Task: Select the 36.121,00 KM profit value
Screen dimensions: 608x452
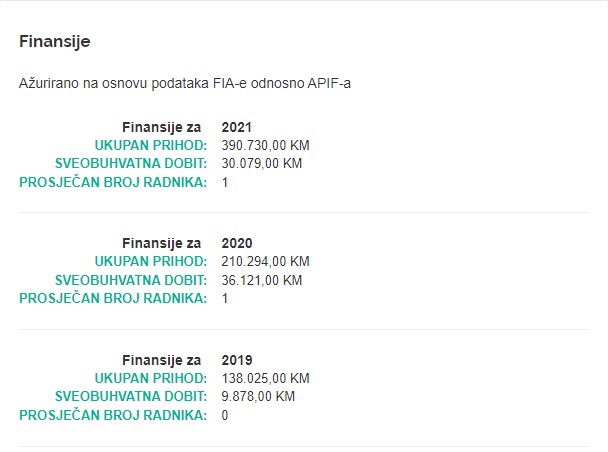Action: 262,280
